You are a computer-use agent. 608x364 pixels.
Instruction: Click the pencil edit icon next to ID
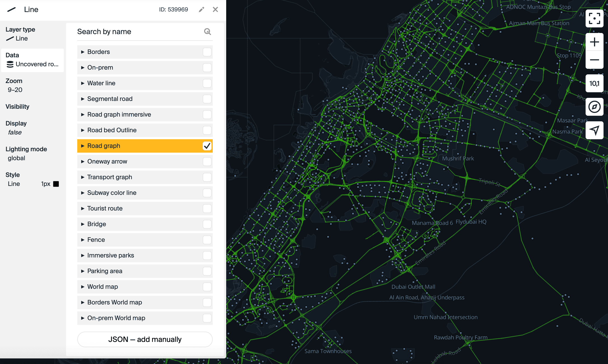coord(201,10)
